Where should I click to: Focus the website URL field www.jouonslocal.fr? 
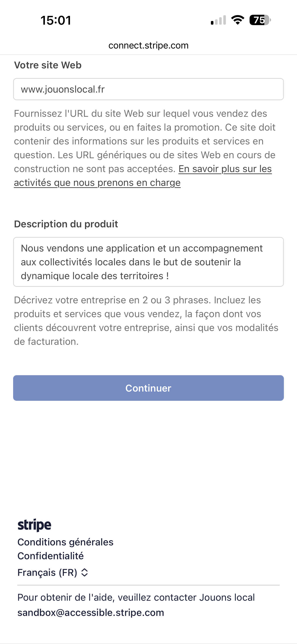(148, 89)
